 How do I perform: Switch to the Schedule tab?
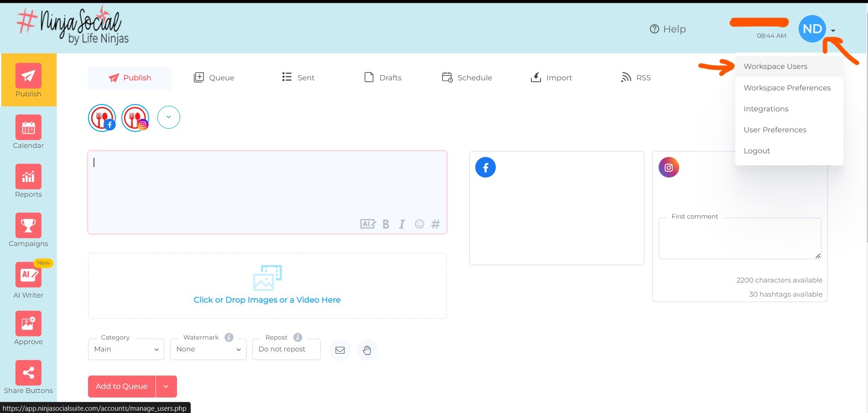point(467,78)
